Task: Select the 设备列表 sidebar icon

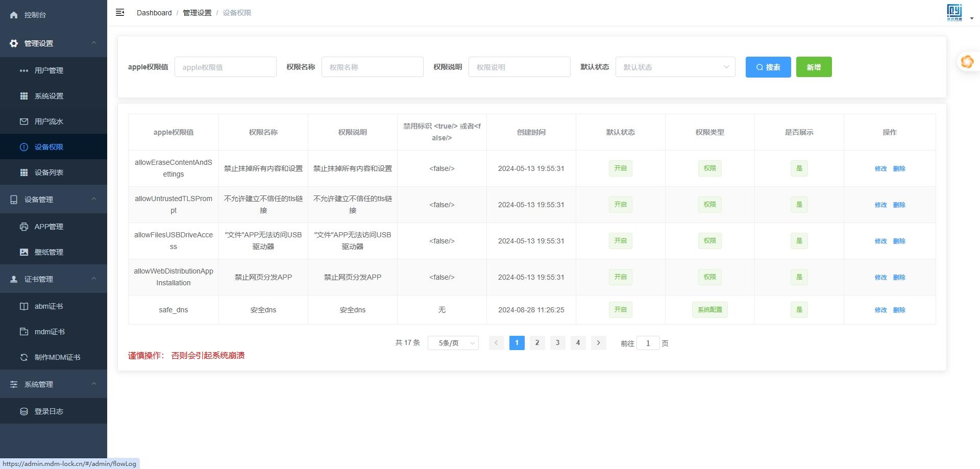Action: (x=24, y=172)
